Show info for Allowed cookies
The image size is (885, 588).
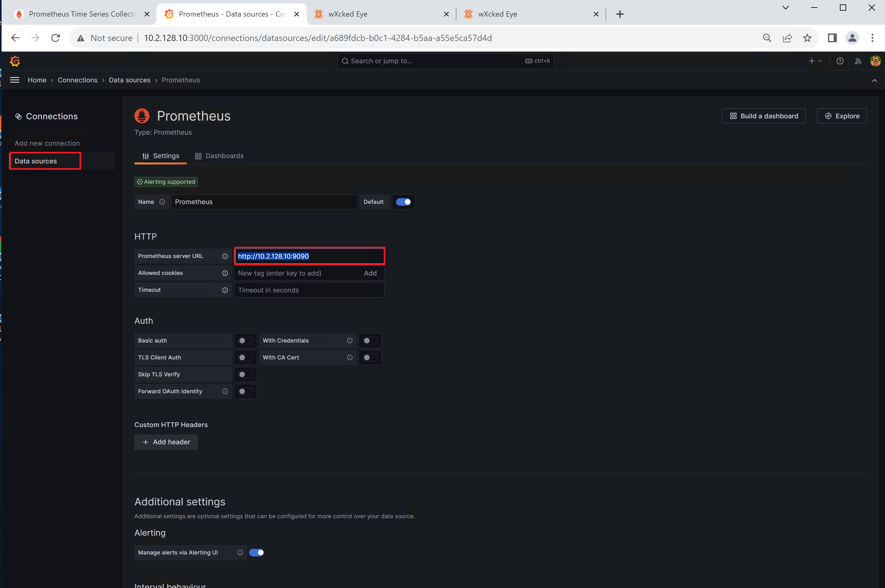point(225,273)
